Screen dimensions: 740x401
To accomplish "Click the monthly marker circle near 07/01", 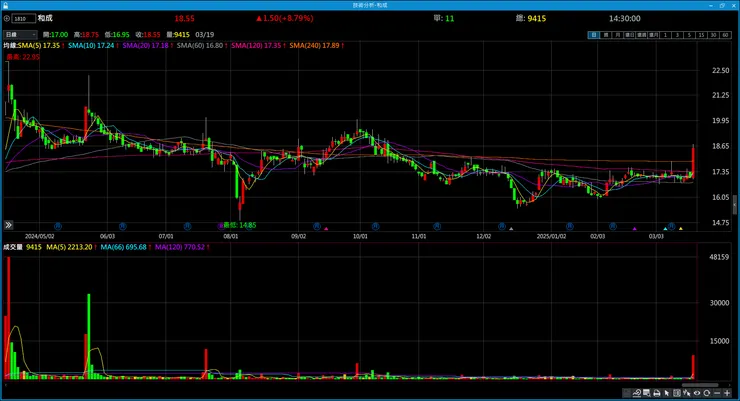I will click(x=187, y=226).
